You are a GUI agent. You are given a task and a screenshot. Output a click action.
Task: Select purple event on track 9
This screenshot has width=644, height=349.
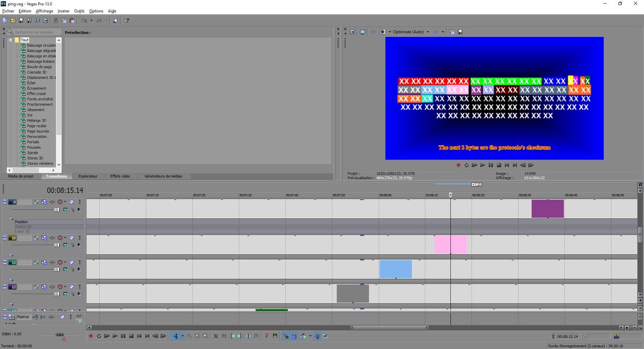[x=547, y=209]
